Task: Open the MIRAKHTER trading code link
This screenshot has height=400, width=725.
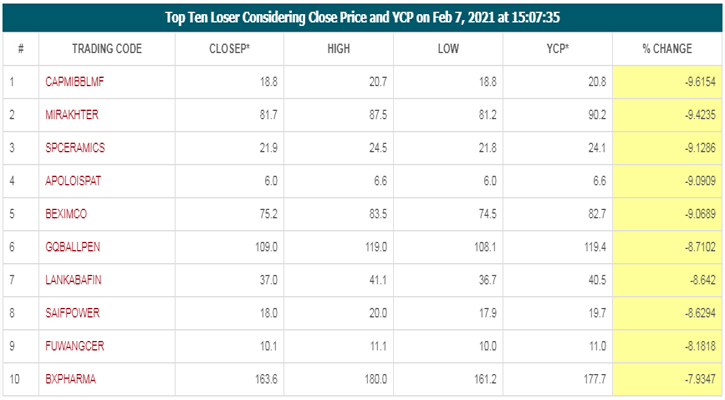Action: pos(72,115)
